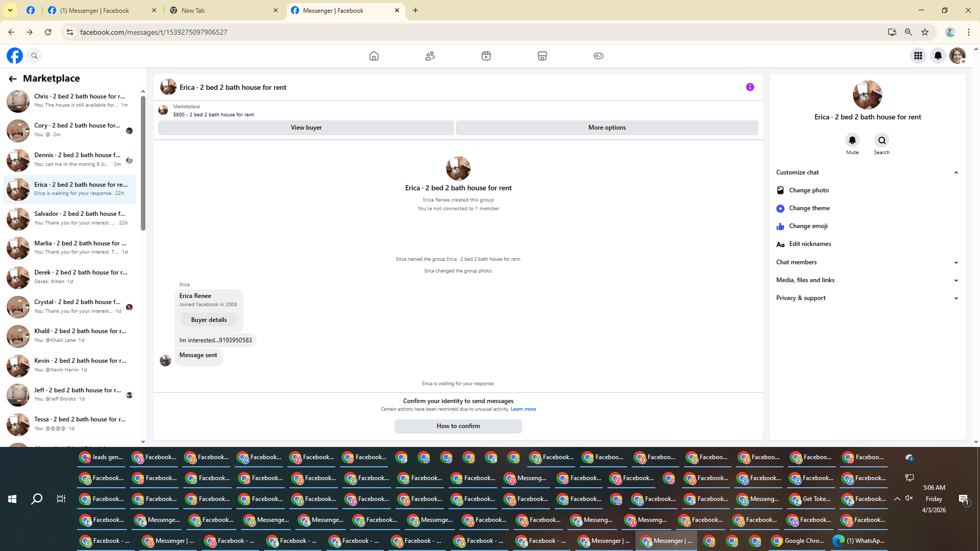Select Change photo option

point(808,190)
